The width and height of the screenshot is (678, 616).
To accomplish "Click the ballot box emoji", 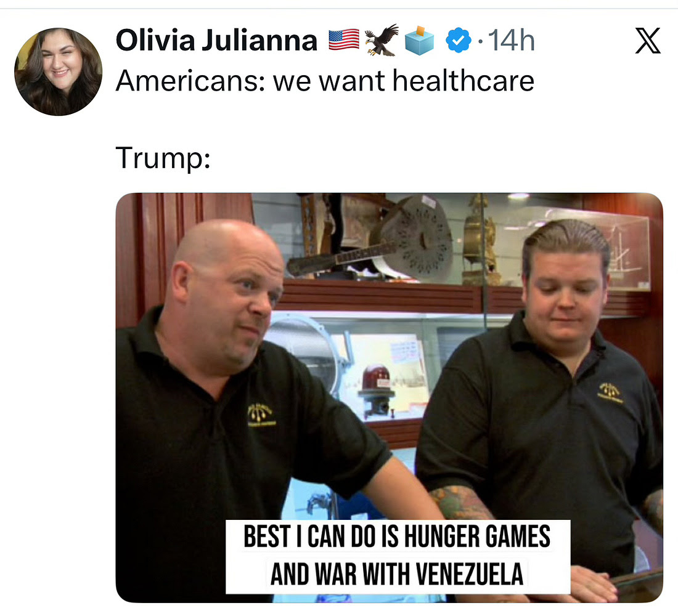I will click(419, 41).
